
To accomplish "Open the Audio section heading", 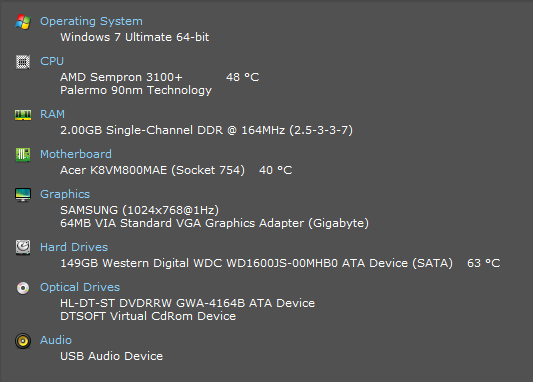I will coord(56,340).
